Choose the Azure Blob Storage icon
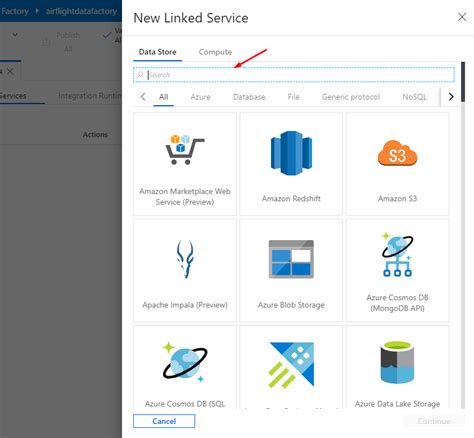Image resolution: width=474 pixels, height=438 pixels. click(x=291, y=259)
